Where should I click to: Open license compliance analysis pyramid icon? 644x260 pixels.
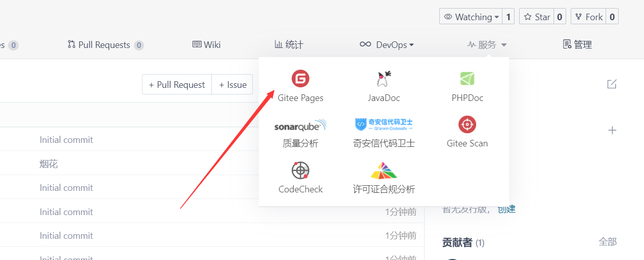tap(384, 171)
